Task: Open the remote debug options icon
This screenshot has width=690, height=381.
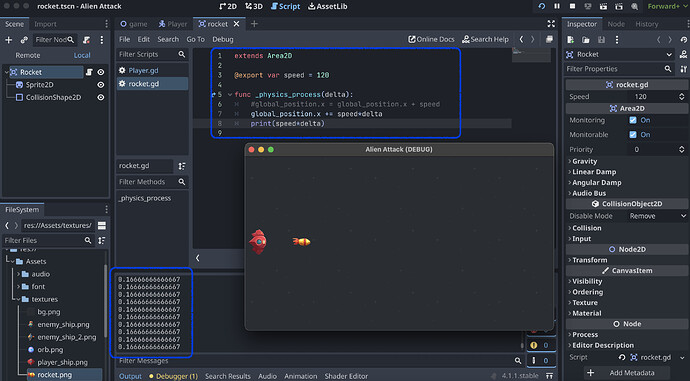Action: click(587, 6)
